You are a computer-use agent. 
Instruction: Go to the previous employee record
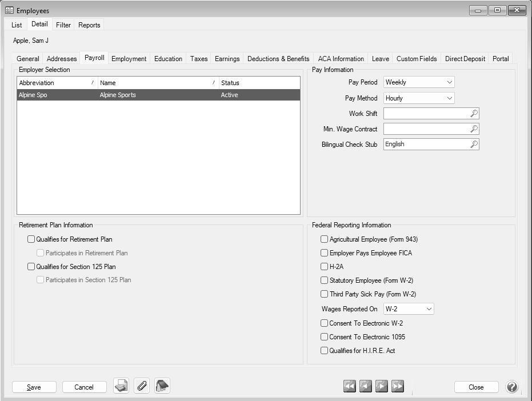click(366, 387)
